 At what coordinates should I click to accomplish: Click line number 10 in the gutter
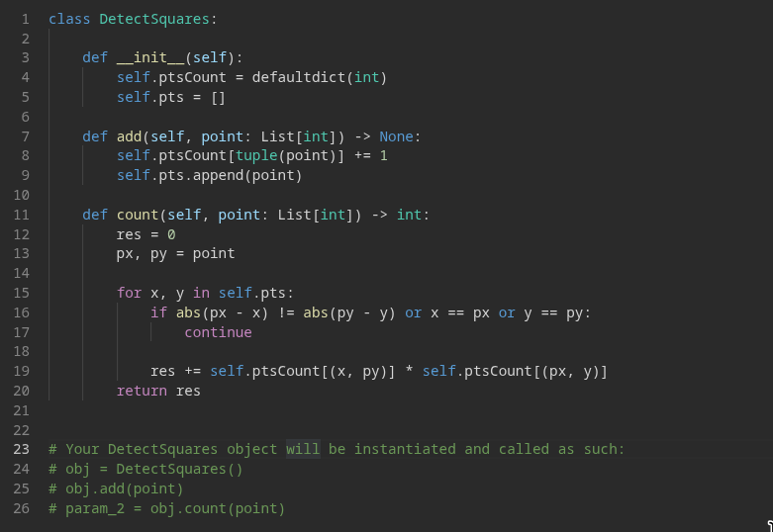21,195
